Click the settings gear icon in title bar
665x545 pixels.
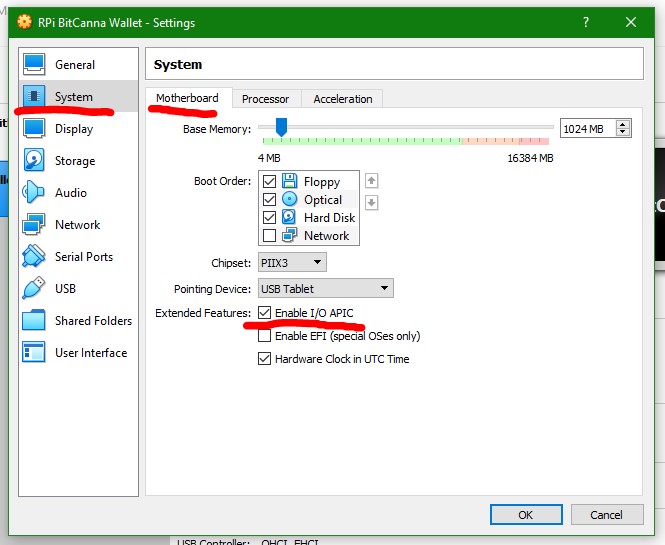(25, 22)
